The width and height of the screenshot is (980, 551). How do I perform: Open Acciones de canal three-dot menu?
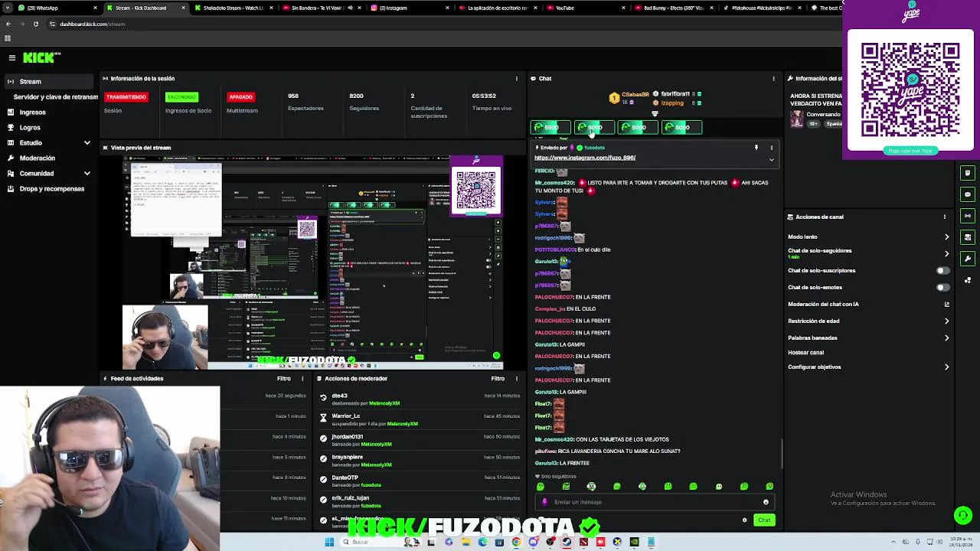click(945, 217)
